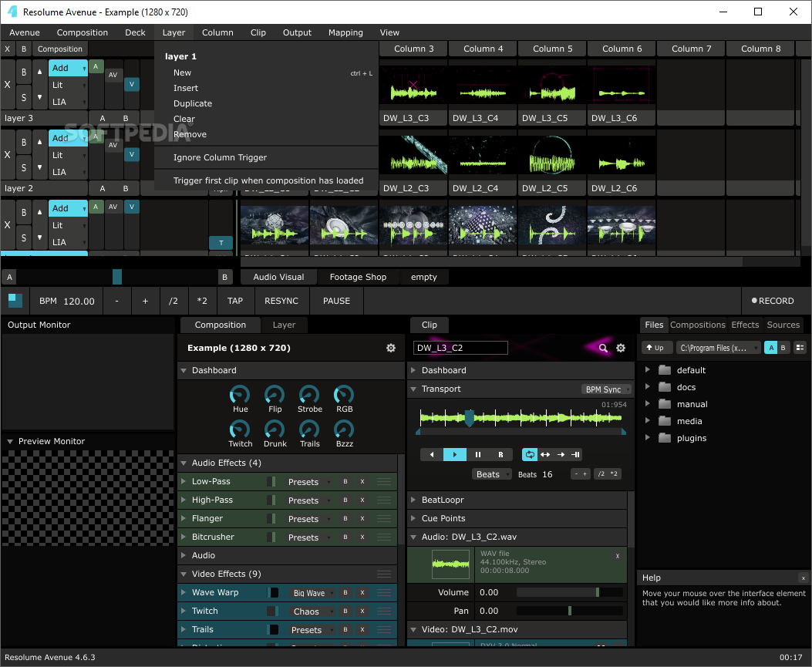
Task: Select file browser tab B
Action: [x=783, y=348]
